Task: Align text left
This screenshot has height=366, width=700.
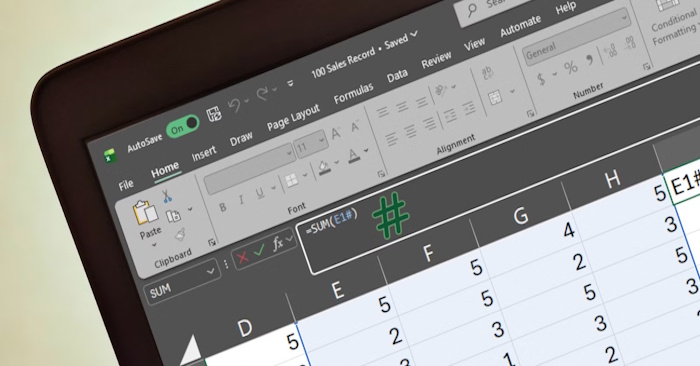Action: (392, 139)
